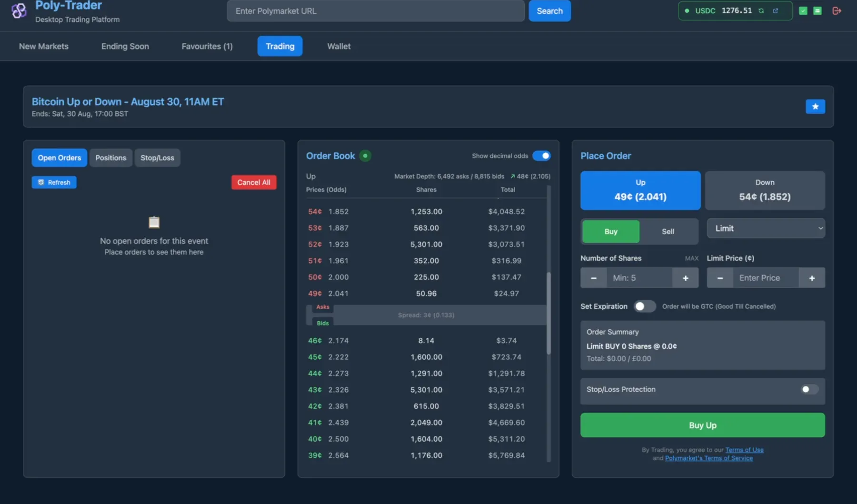Screen dimensions: 857x504
Task: Toggle Show decimal odds switch
Action: coord(542,156)
